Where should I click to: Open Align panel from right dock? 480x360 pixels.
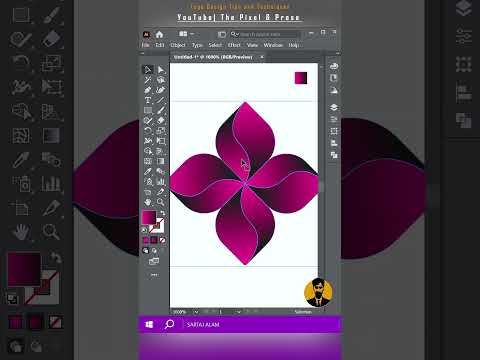[x=334, y=143]
